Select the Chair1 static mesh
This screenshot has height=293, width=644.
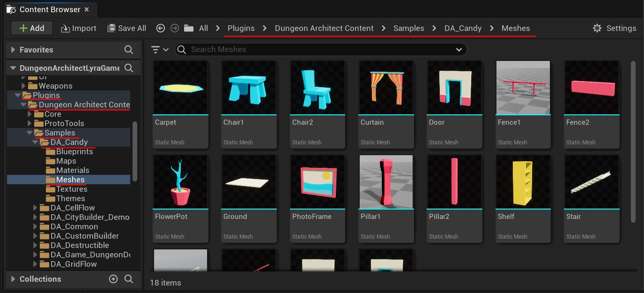point(249,105)
